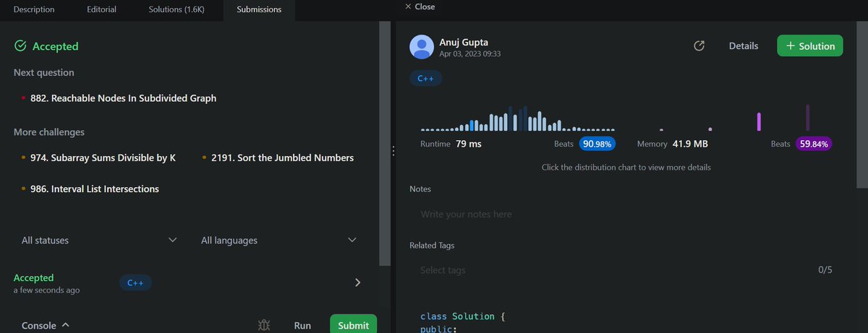
Task: Open the All statuses dropdown
Action: pos(99,240)
